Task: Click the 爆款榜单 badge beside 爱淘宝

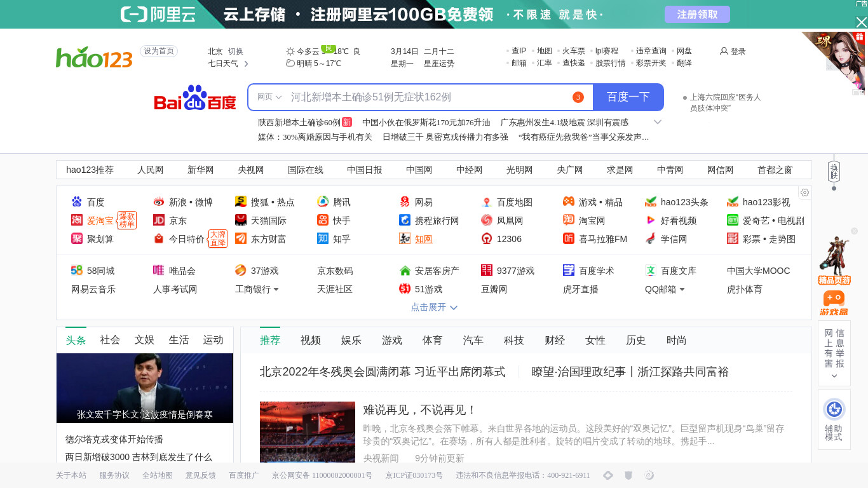Action: tap(127, 220)
